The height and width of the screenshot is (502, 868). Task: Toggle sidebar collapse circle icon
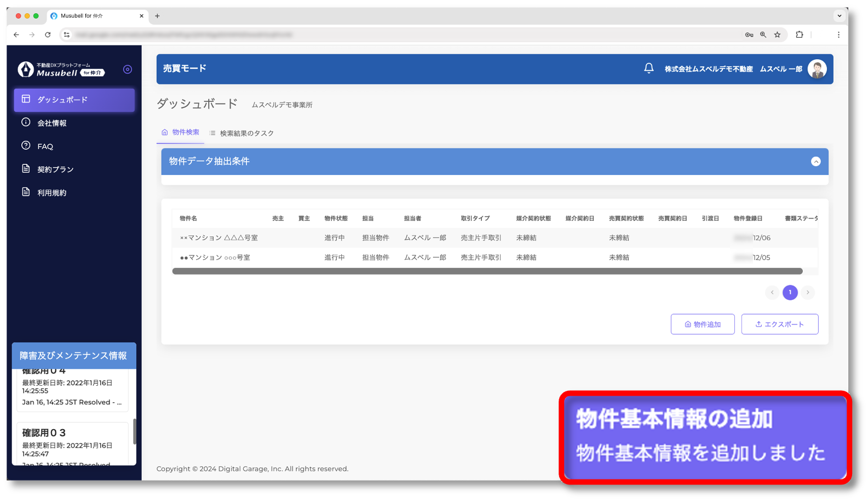tap(128, 69)
